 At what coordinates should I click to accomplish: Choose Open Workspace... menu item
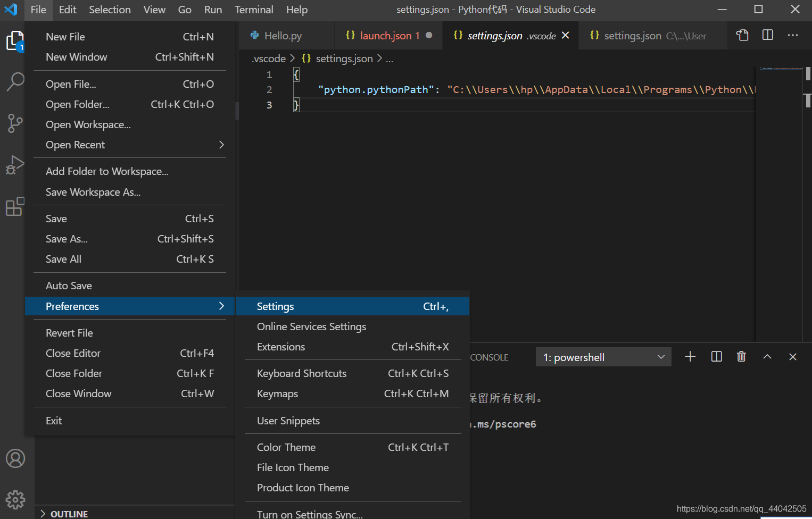click(x=130, y=124)
